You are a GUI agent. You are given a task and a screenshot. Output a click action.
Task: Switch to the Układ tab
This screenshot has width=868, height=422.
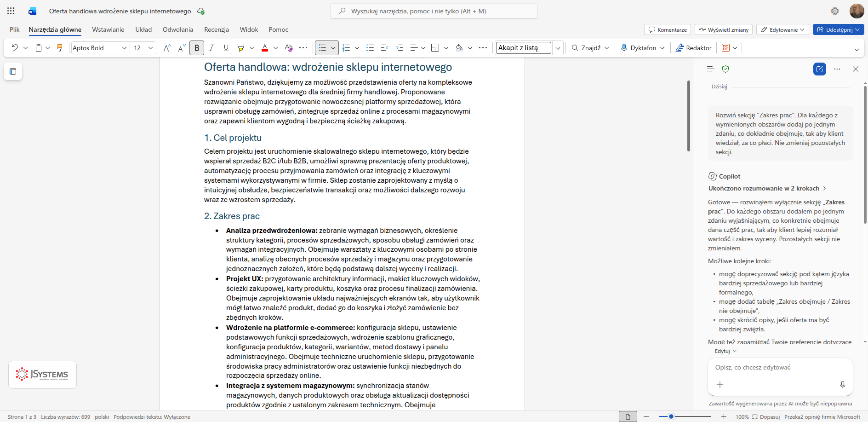click(143, 29)
